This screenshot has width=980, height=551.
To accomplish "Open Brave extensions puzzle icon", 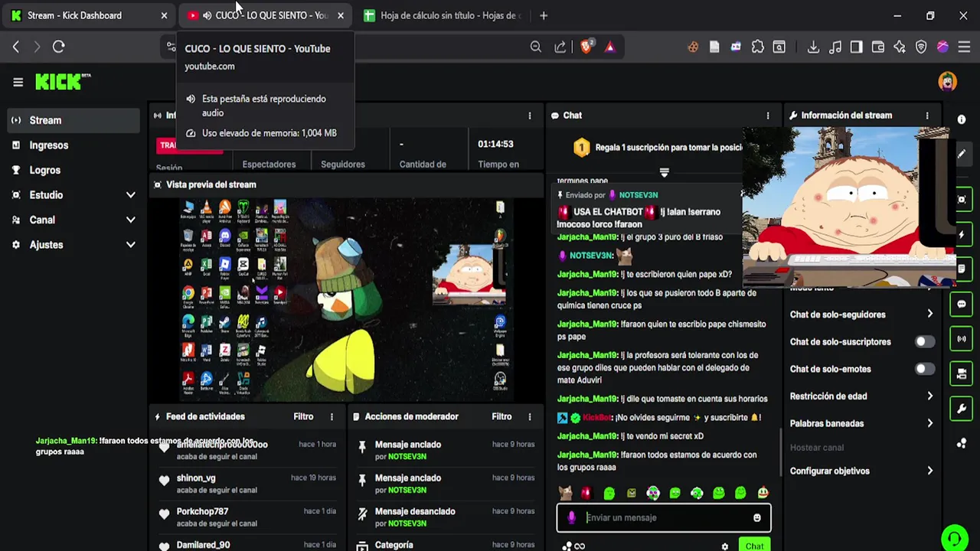I will [x=757, y=47].
